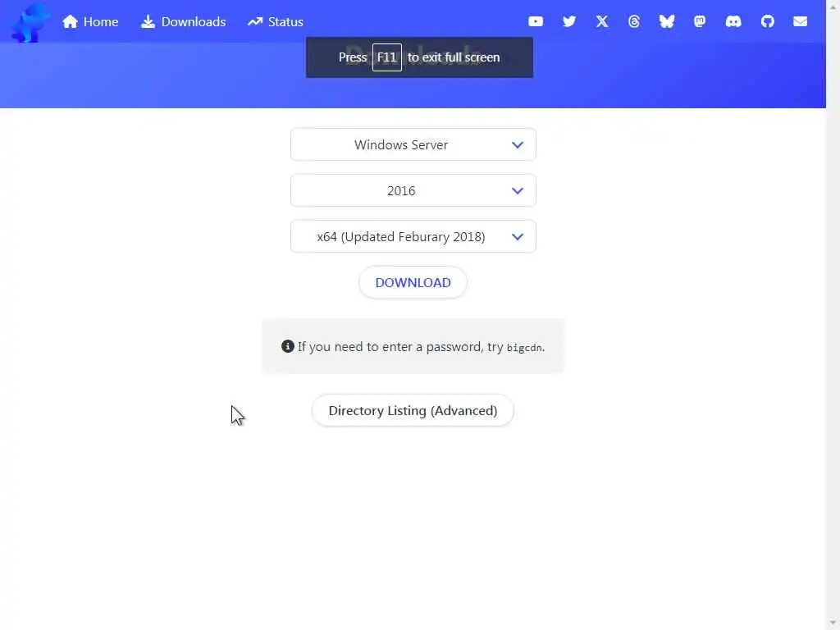
Task: Click the DOWNLOAD button
Action: click(x=413, y=282)
